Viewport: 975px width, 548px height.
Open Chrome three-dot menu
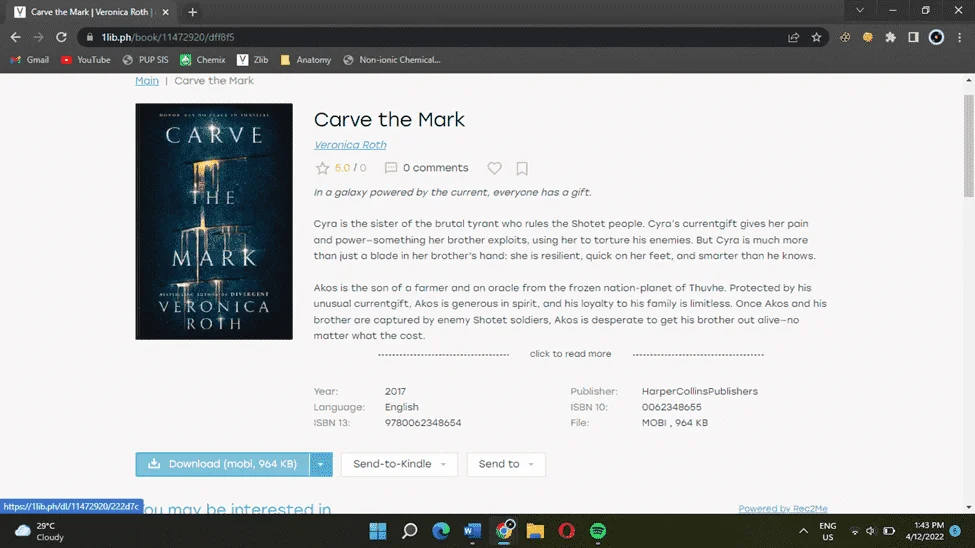pos(959,37)
